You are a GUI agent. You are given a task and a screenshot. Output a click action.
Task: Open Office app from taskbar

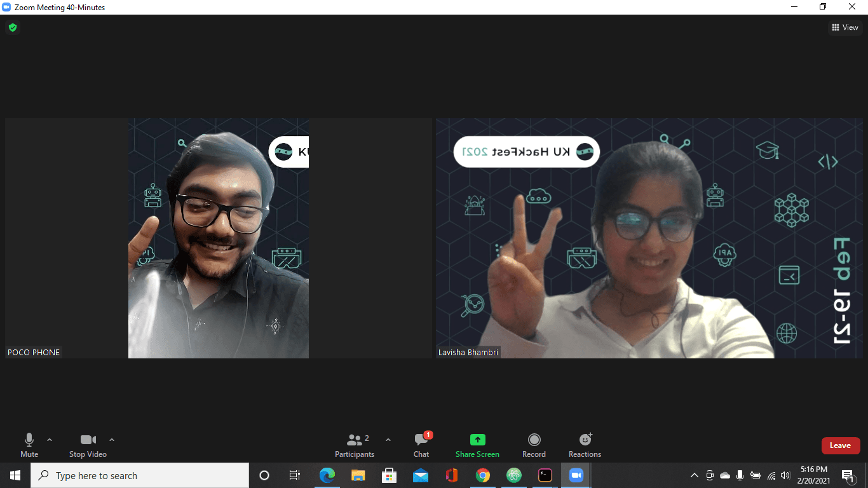click(x=452, y=475)
